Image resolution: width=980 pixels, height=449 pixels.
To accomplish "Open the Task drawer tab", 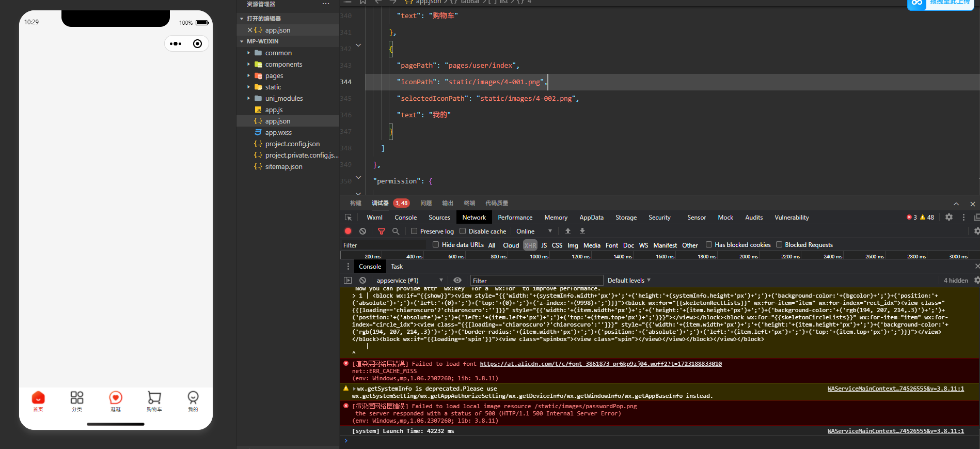I will point(397,267).
